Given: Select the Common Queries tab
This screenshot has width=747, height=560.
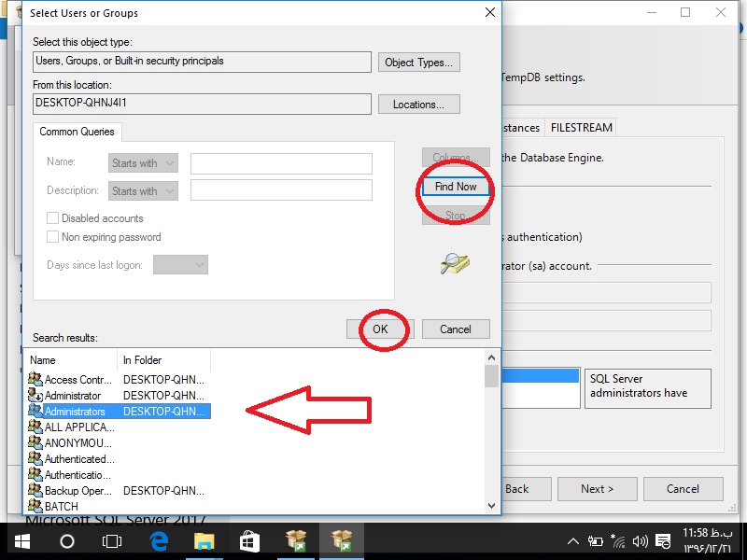Looking at the screenshot, I should [77, 133].
